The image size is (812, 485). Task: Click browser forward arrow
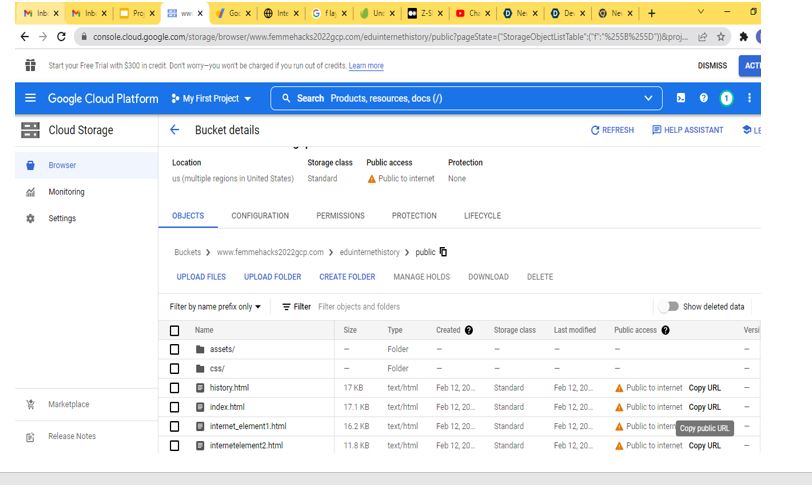pyautogui.click(x=43, y=36)
